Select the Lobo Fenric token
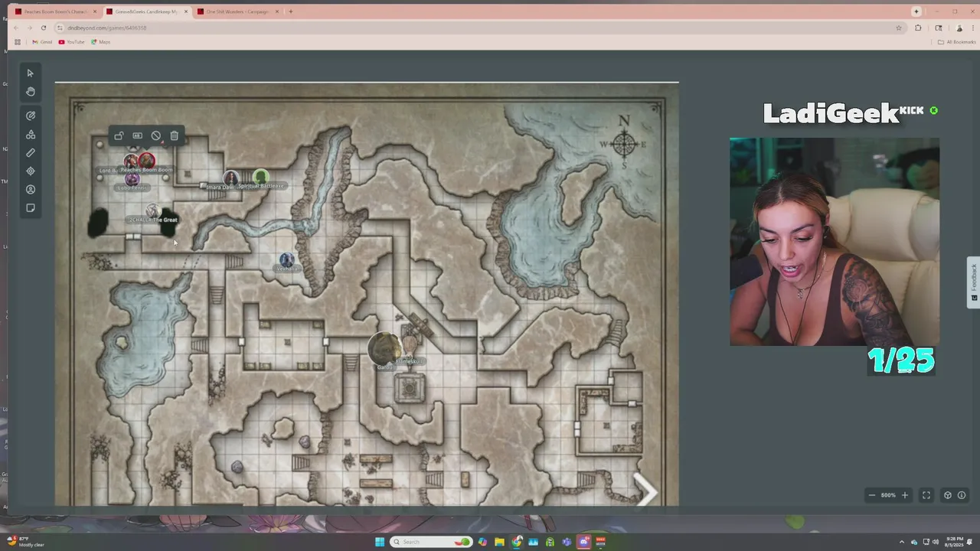This screenshot has width=980, height=551. click(x=132, y=180)
